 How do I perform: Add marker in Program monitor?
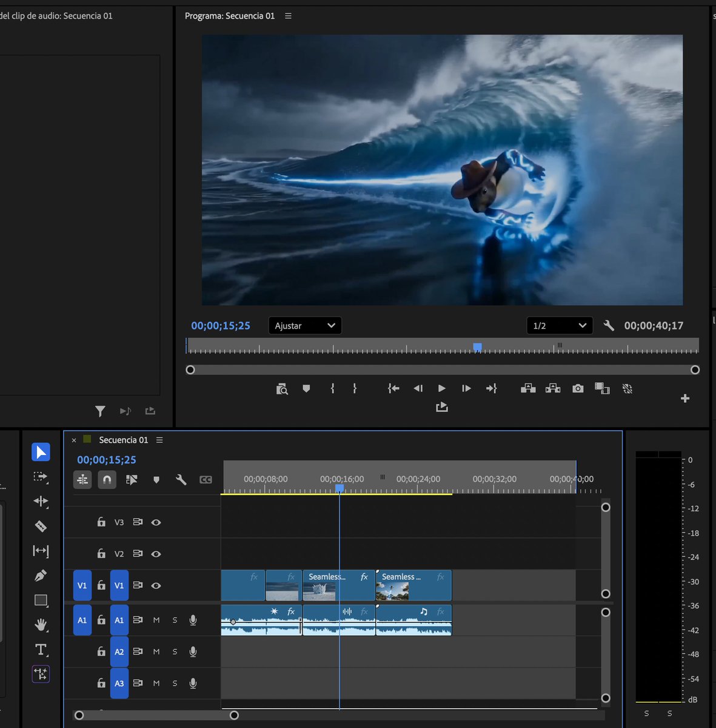(306, 388)
